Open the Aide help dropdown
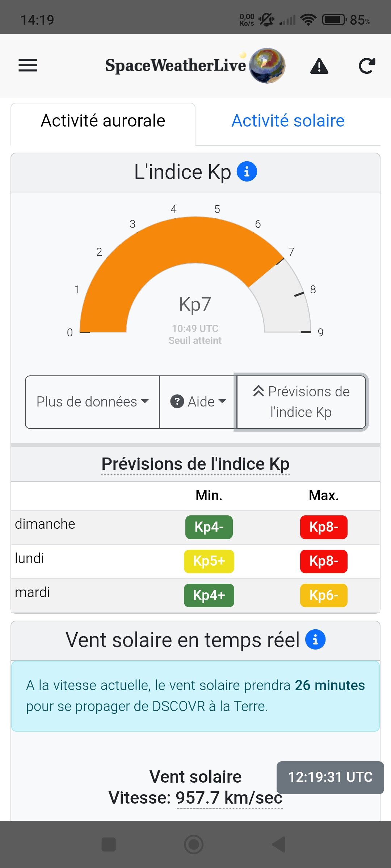This screenshot has height=868, width=391. [x=198, y=402]
